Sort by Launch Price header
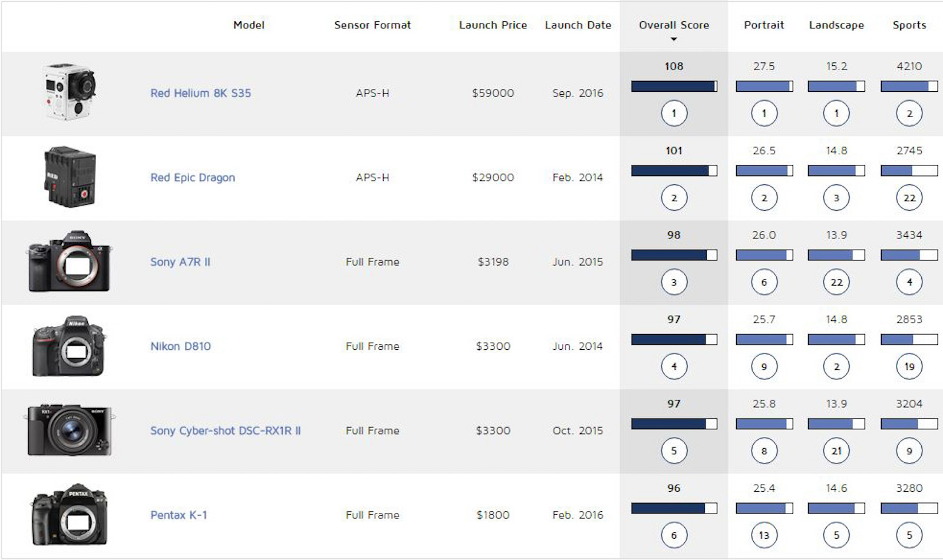The height and width of the screenshot is (560, 943). tap(493, 25)
